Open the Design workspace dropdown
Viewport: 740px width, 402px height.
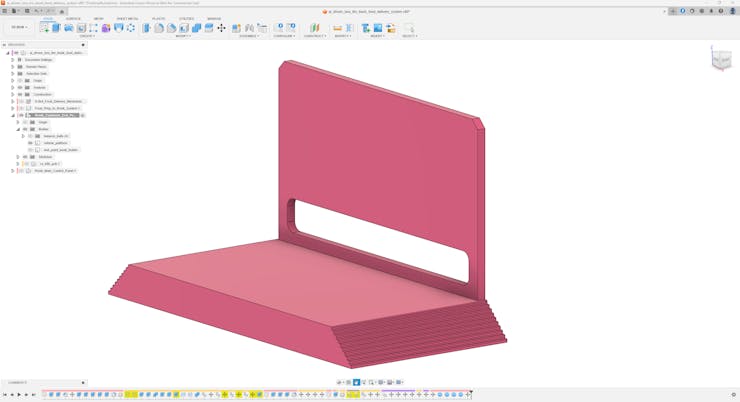click(x=19, y=27)
